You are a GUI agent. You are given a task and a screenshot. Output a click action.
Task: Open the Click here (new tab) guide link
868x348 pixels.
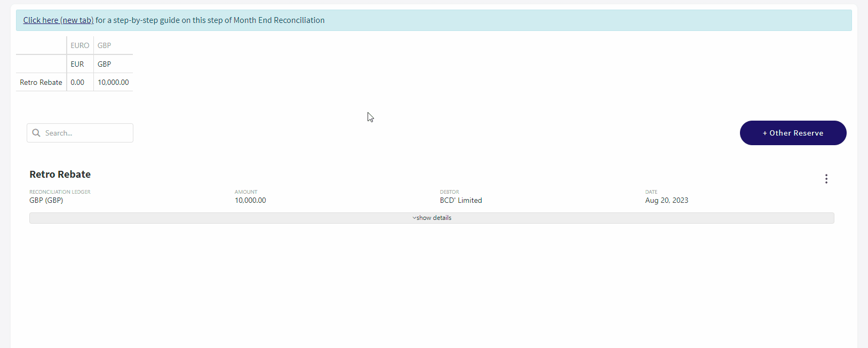(x=58, y=20)
